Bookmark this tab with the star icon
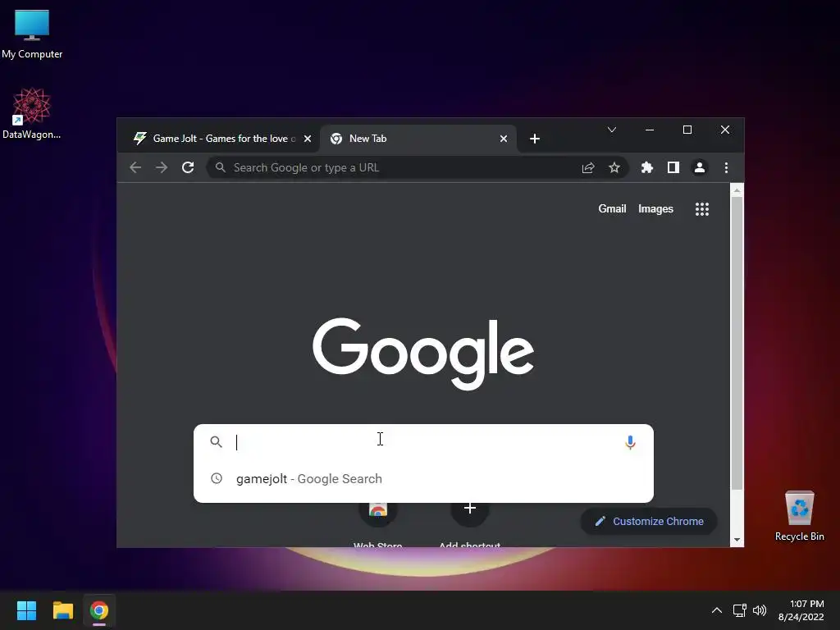The height and width of the screenshot is (630, 840). point(614,167)
